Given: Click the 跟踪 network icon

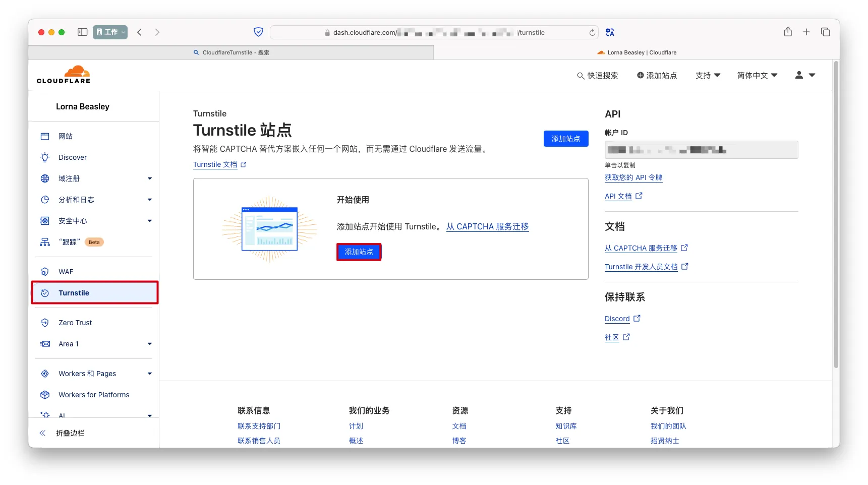Looking at the screenshot, I should click(45, 242).
